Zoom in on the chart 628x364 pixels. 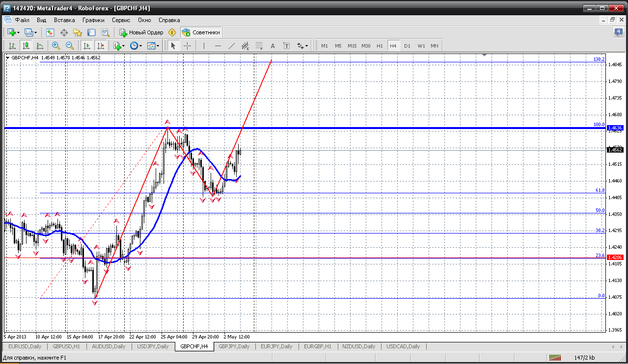[x=56, y=46]
